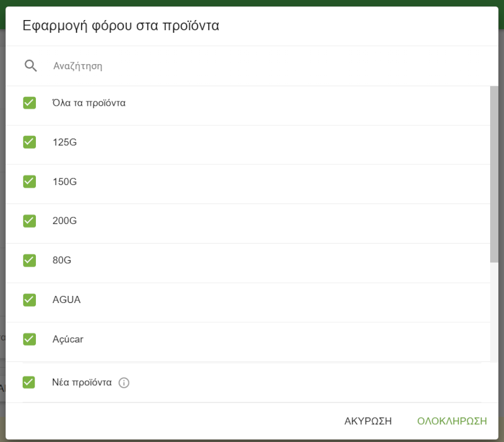Uncheck the 150G product checkbox
This screenshot has height=442, width=504.
(x=30, y=181)
